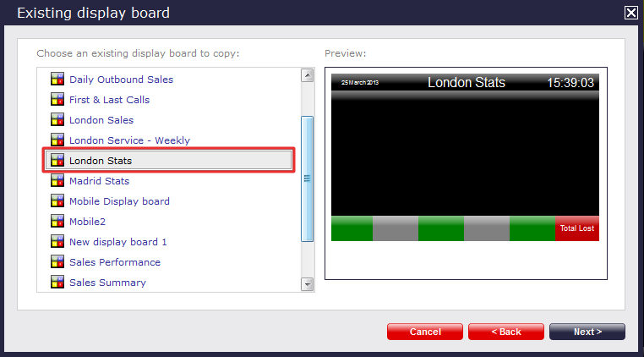Screen dimensions: 644x357
Task: Go back with the < Back button
Action: click(506, 332)
